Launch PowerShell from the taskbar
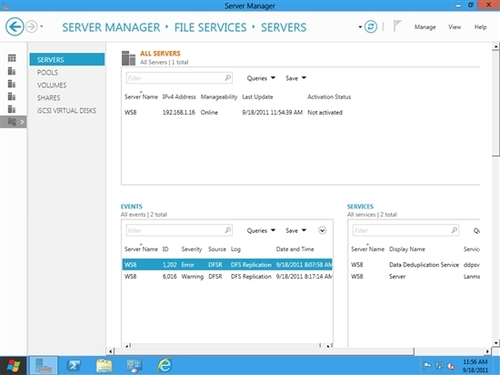The height and width of the screenshot is (375, 500). (74, 365)
